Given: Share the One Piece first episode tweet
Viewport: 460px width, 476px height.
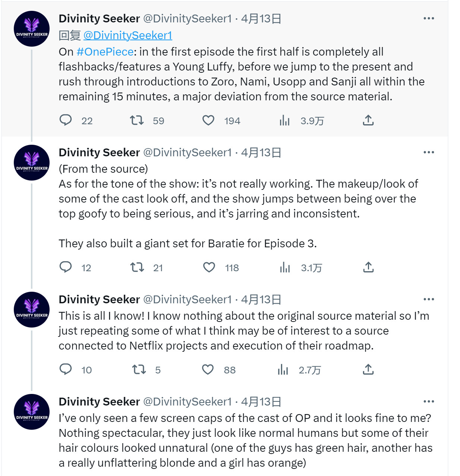Looking at the screenshot, I should (x=368, y=120).
